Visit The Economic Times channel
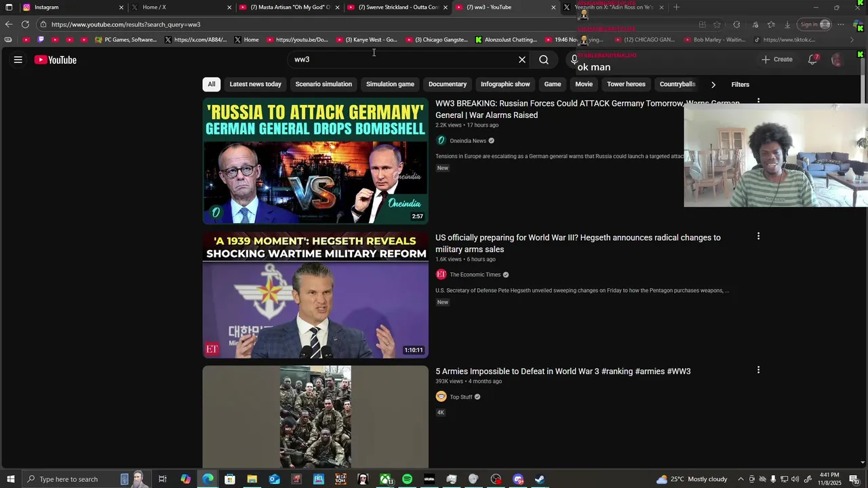The width and height of the screenshot is (868, 488). point(475,274)
